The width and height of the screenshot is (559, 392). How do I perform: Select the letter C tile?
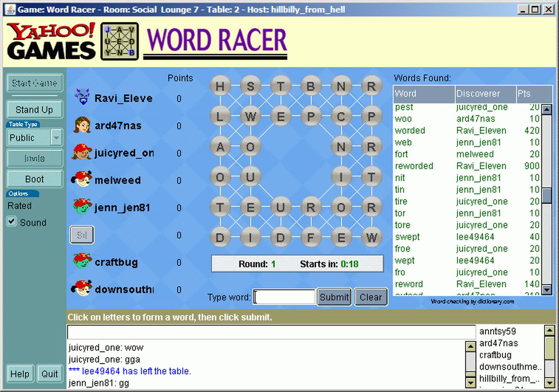341,117
